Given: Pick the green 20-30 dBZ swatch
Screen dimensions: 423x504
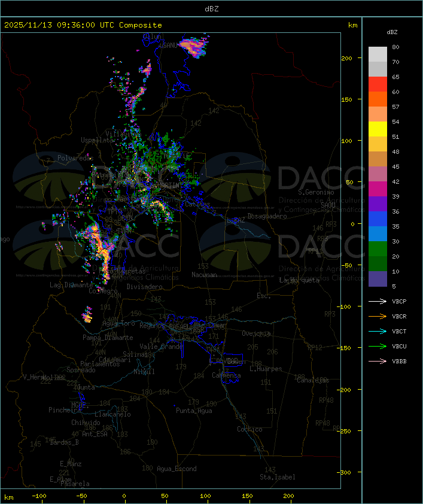Looking at the screenshot, I should [378, 248].
